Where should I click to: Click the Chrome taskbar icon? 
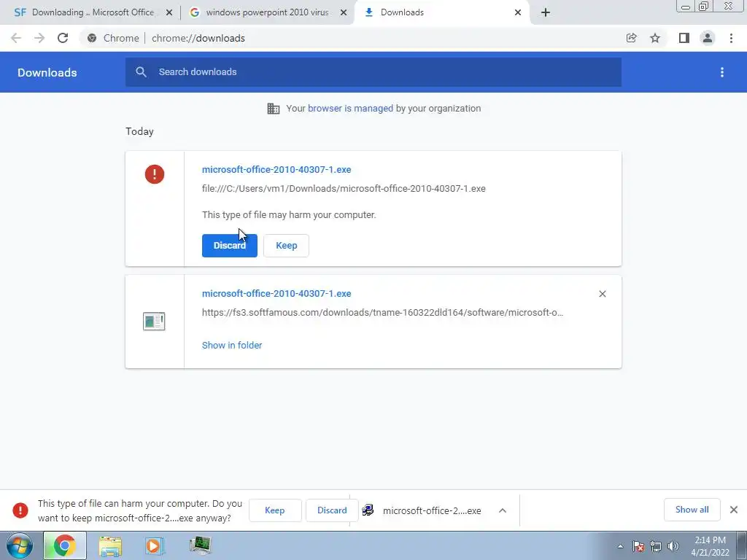(65, 545)
